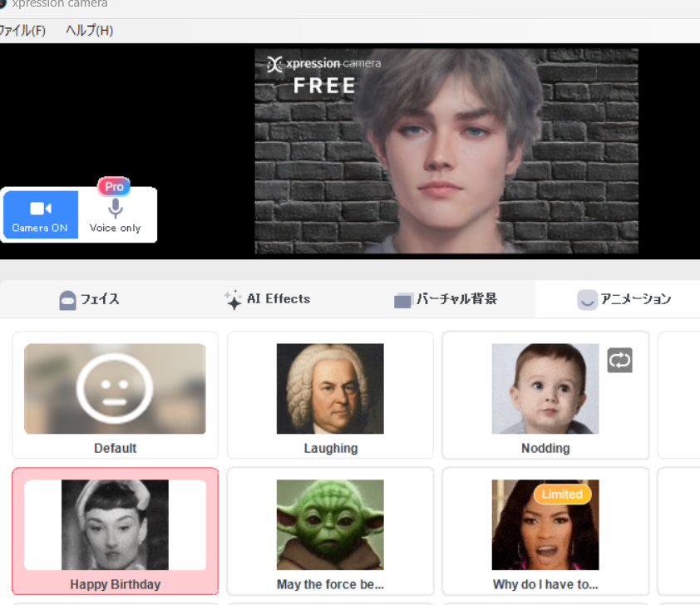Select the May the force be... animation

coord(330,531)
